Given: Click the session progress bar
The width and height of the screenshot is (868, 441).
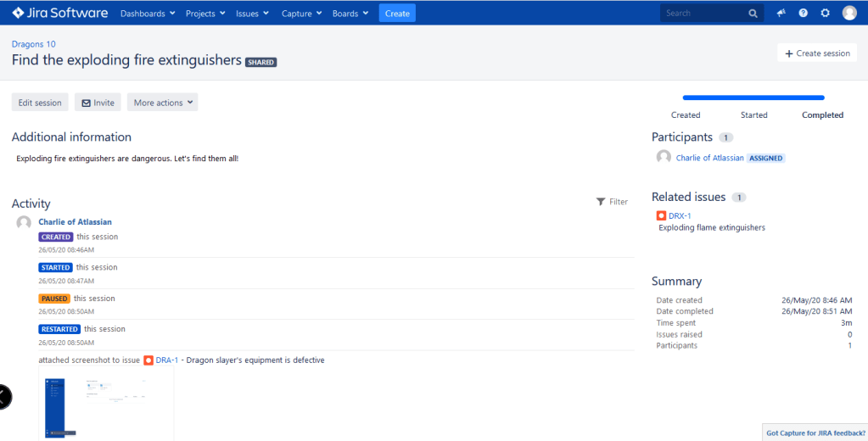Looking at the screenshot, I should click(x=753, y=98).
